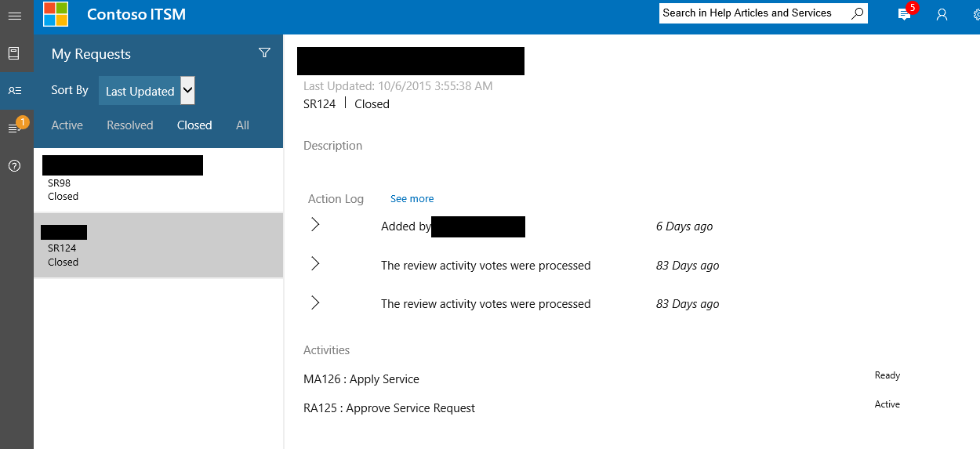
Task: Expand second review activity votes entry
Action: coord(315,302)
